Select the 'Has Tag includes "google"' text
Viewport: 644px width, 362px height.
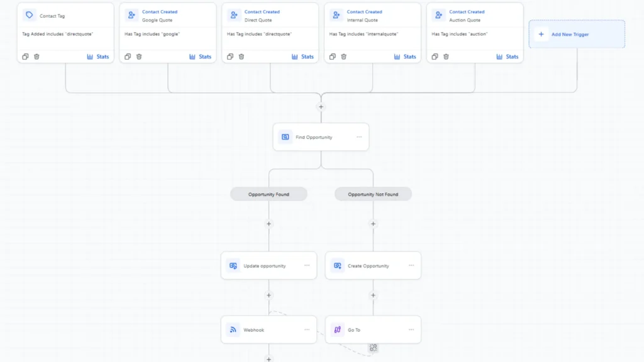click(x=152, y=34)
